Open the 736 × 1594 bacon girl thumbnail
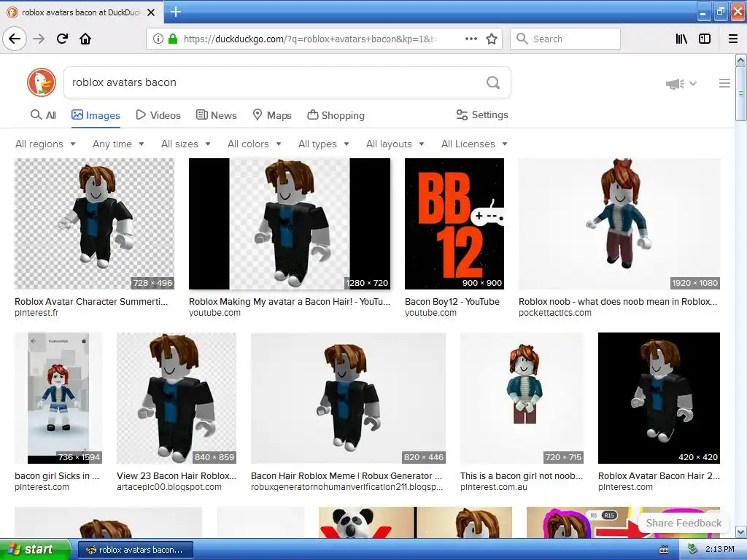This screenshot has height=560, width=747. click(58, 398)
